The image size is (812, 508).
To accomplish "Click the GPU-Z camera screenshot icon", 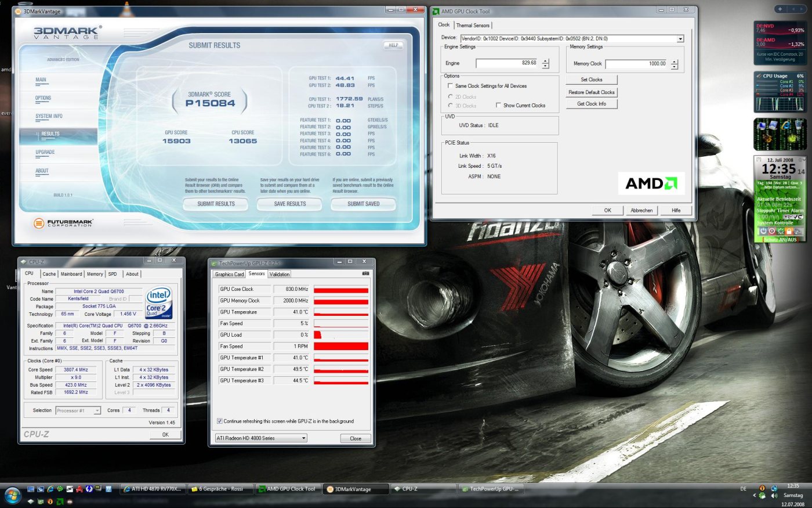I will [x=365, y=273].
